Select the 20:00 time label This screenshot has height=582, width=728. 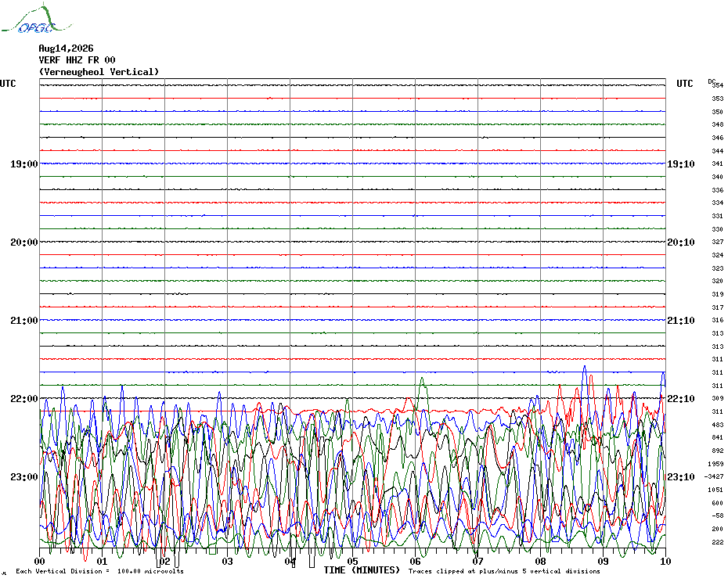tap(24, 242)
